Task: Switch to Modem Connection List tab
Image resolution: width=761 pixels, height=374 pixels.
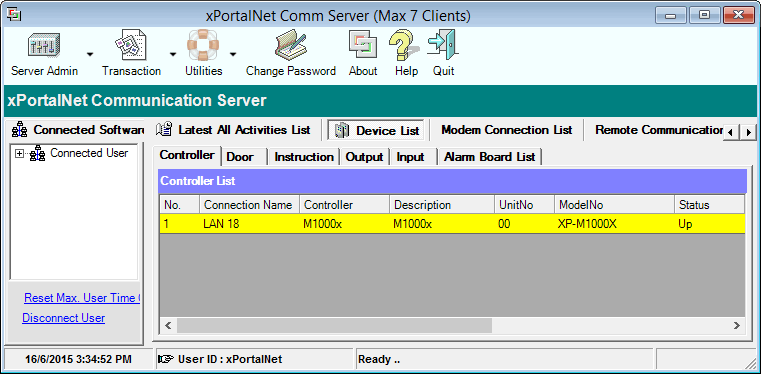Action: pos(507,130)
